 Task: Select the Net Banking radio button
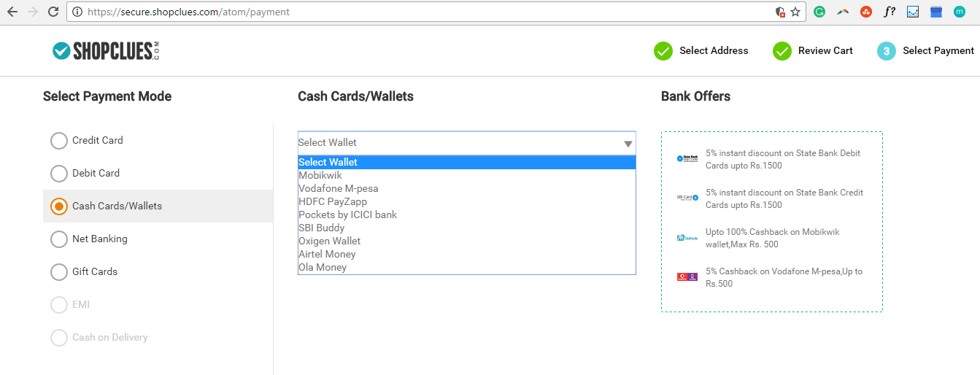[59, 239]
